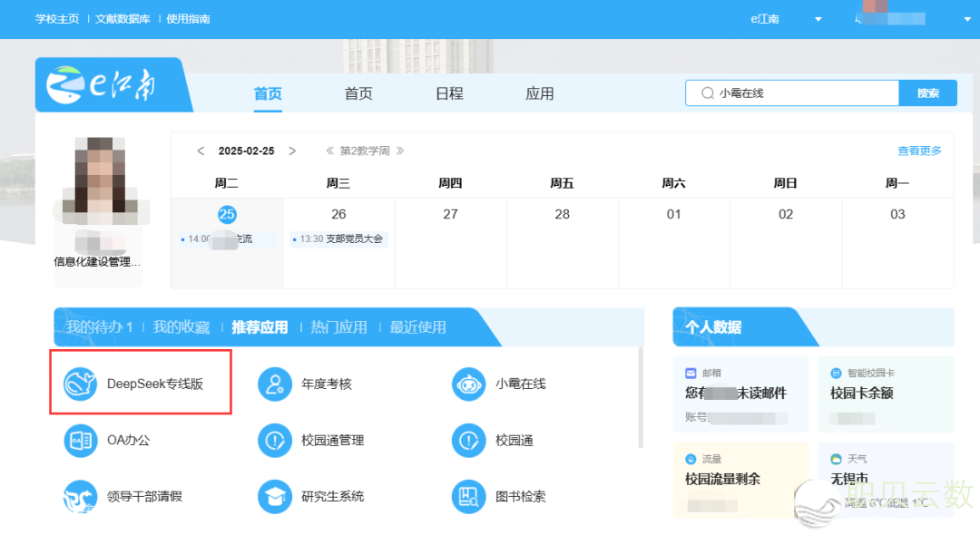Click the e江南 portal logo
The height and width of the screenshot is (535, 980).
[102, 85]
